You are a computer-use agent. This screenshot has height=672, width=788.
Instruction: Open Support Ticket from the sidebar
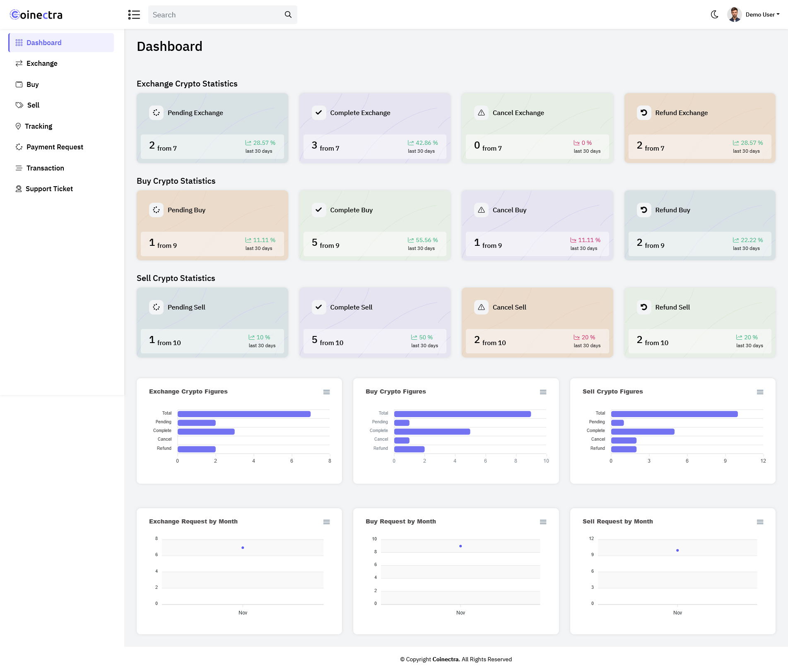click(x=49, y=189)
